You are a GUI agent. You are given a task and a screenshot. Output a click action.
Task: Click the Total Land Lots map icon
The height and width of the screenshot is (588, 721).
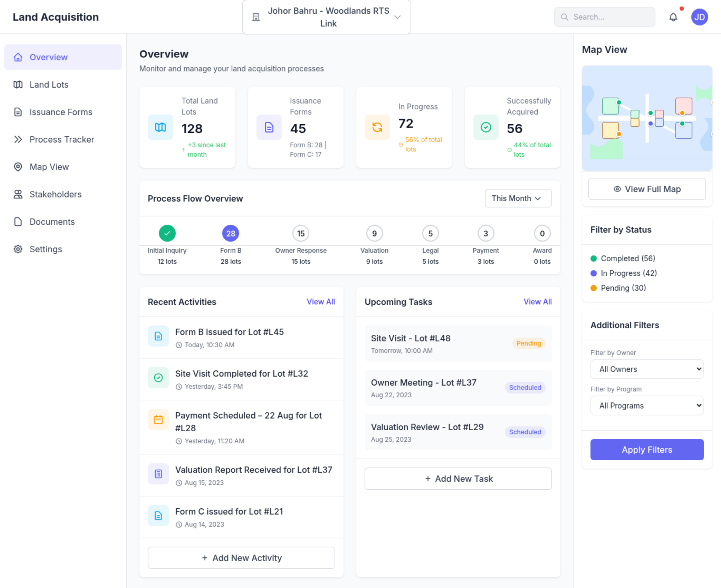[x=160, y=127]
